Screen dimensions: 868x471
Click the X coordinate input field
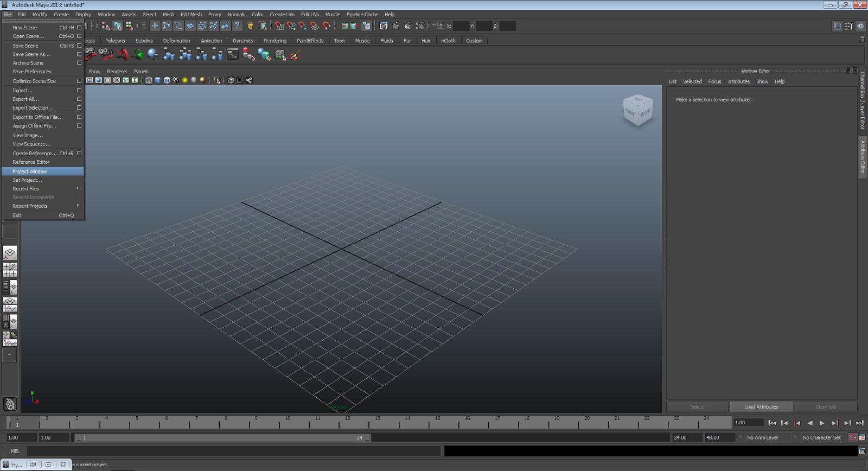[461, 26]
